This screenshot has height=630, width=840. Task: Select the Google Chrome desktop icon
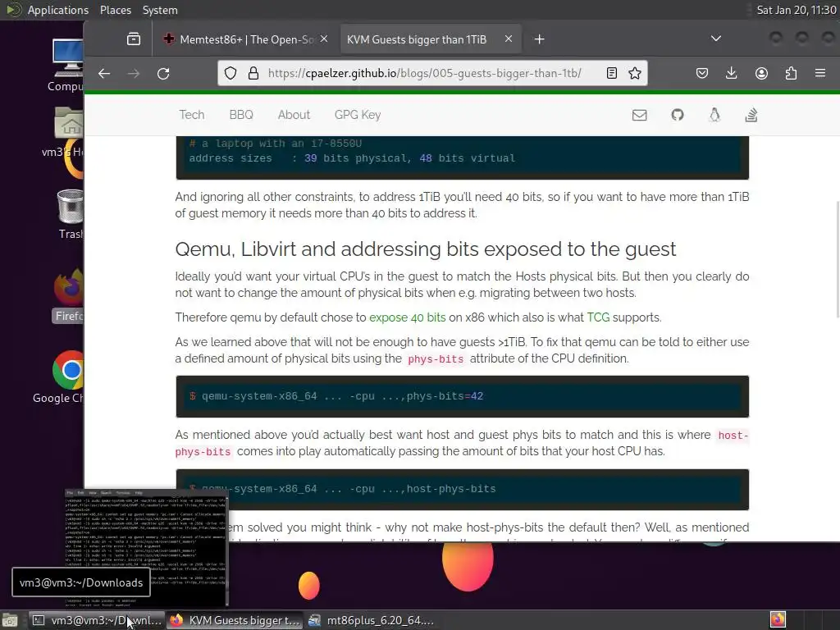pyautogui.click(x=68, y=377)
